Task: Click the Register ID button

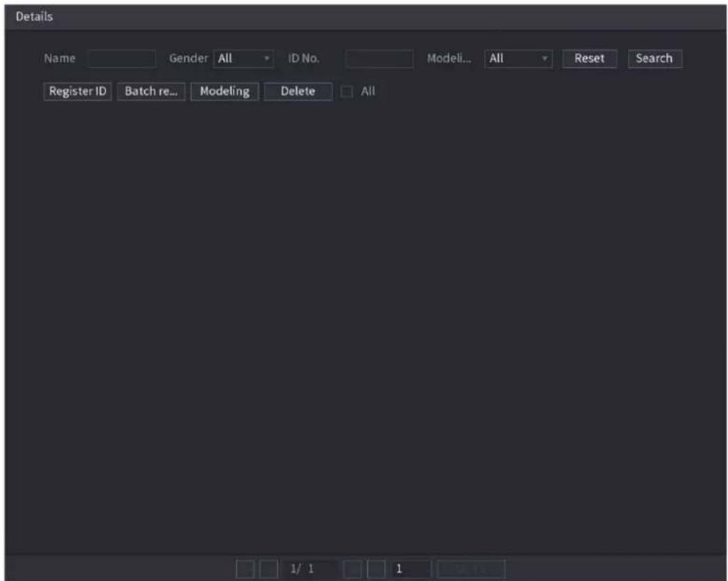Action: click(x=77, y=91)
